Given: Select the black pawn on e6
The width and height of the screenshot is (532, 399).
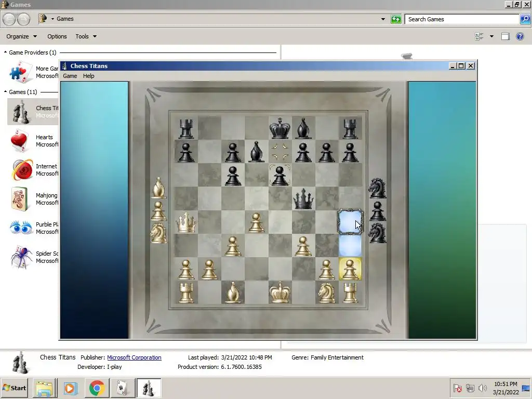Looking at the screenshot, I should pos(280,176).
